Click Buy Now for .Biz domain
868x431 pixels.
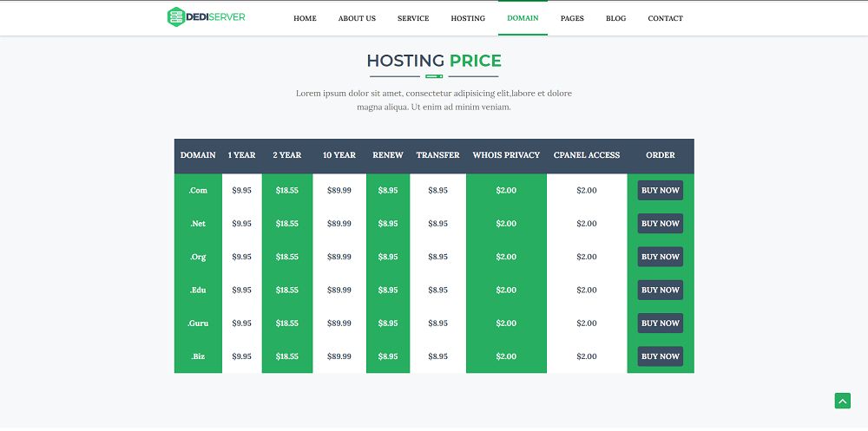pos(660,356)
